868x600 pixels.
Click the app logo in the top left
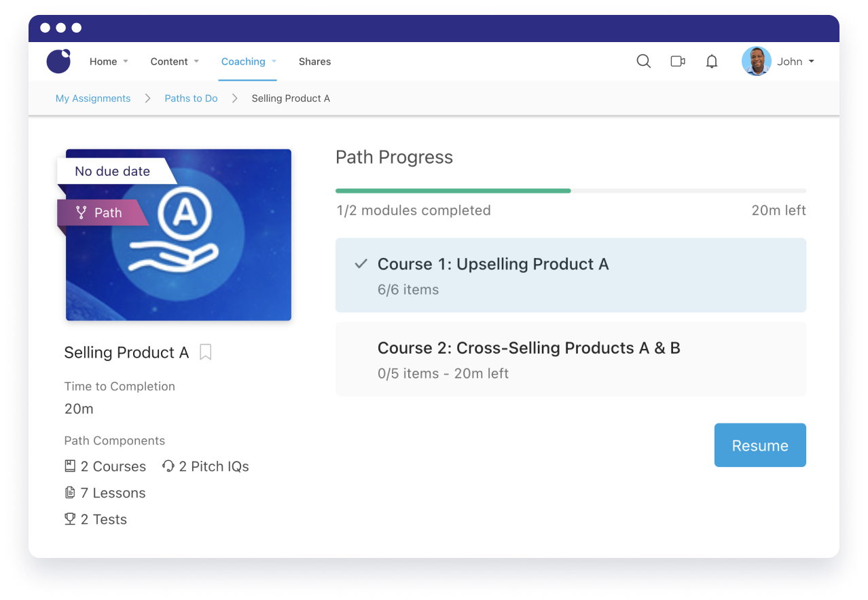point(58,61)
